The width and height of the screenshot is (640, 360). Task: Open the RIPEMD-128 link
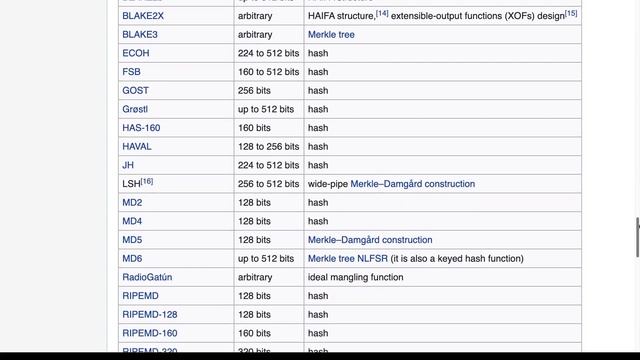tap(150, 315)
